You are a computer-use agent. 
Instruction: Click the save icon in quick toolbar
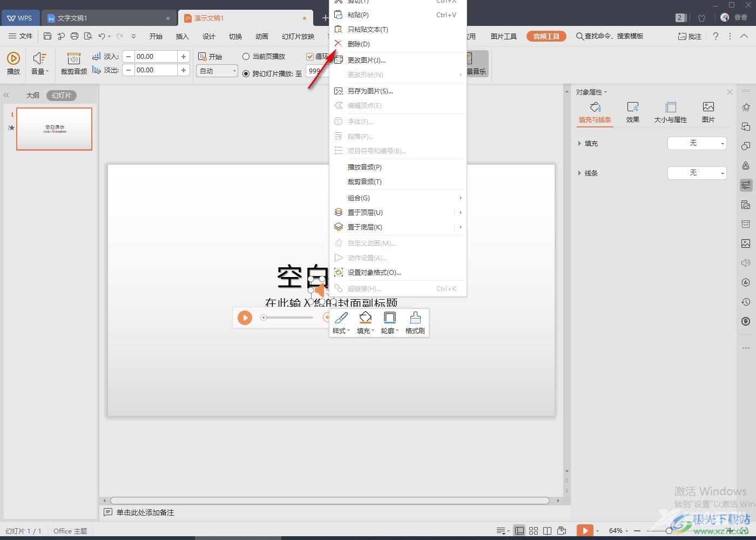click(48, 36)
